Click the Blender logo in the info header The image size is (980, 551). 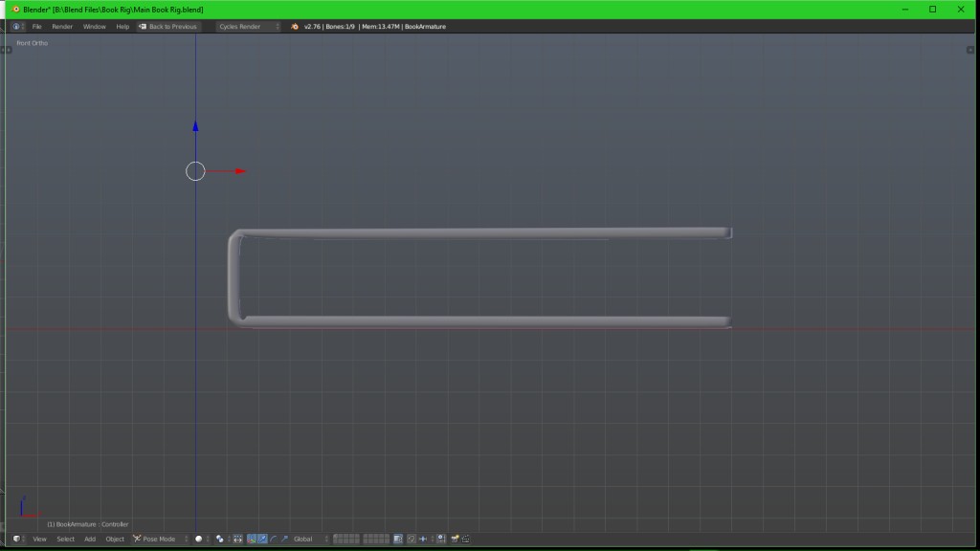295,27
